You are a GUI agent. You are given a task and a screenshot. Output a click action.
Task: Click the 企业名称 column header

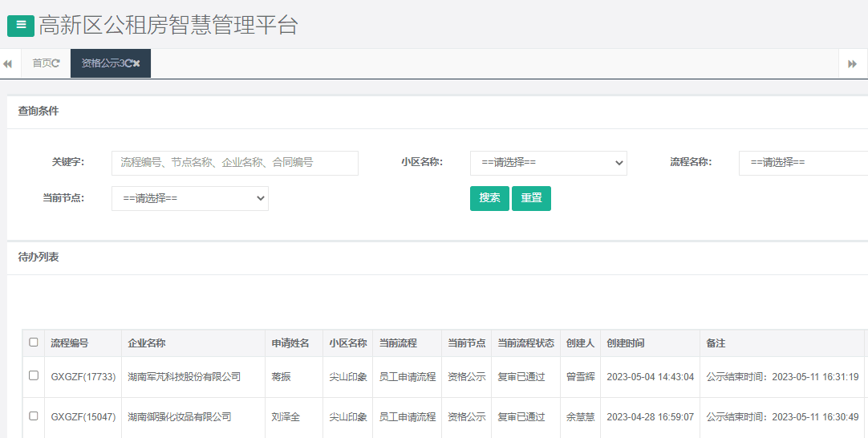pos(147,343)
